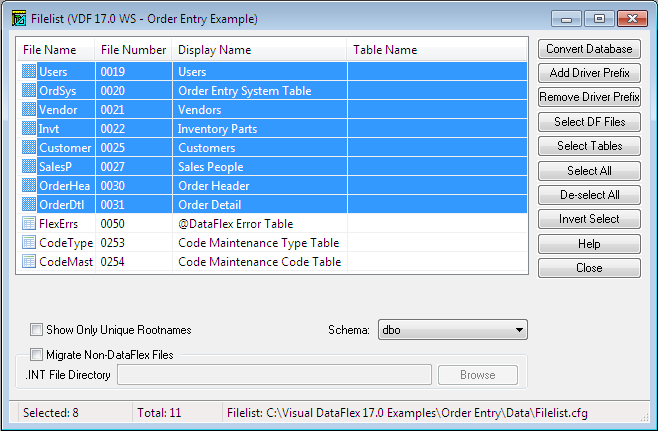
Task: Click the Customer row table icon
Action: [29, 147]
